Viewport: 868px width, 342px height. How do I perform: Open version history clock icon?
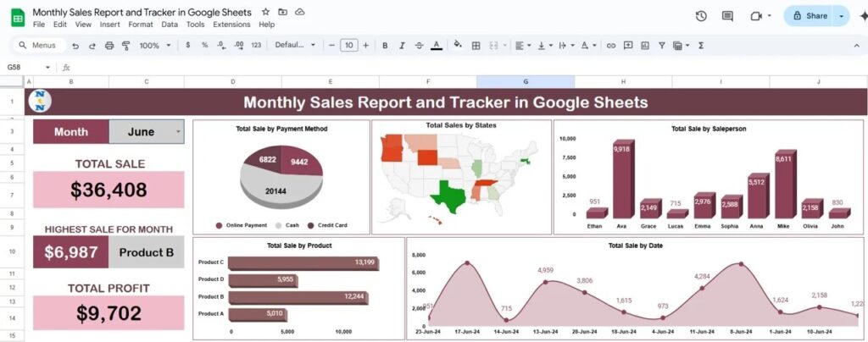coord(701,16)
